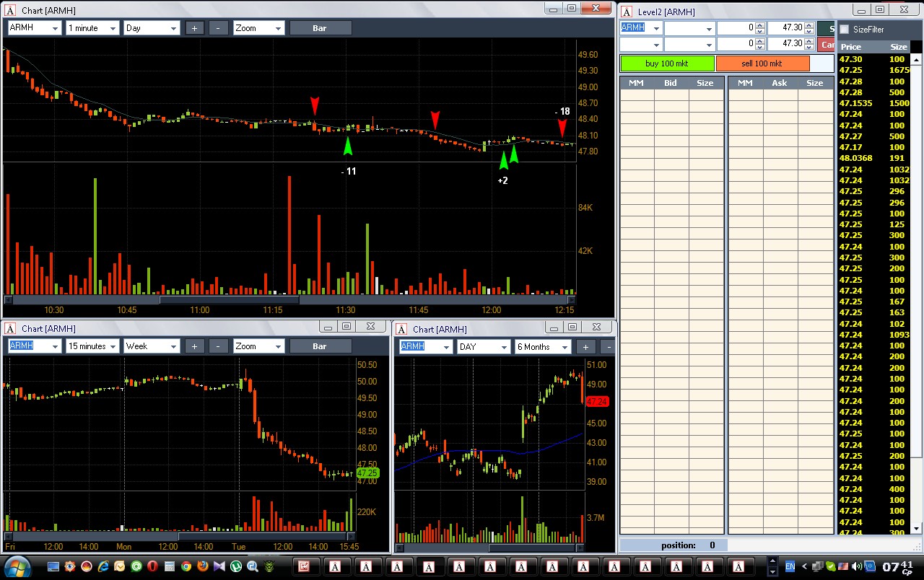
Task: Click Level2 window title icon
Action: tap(627, 11)
